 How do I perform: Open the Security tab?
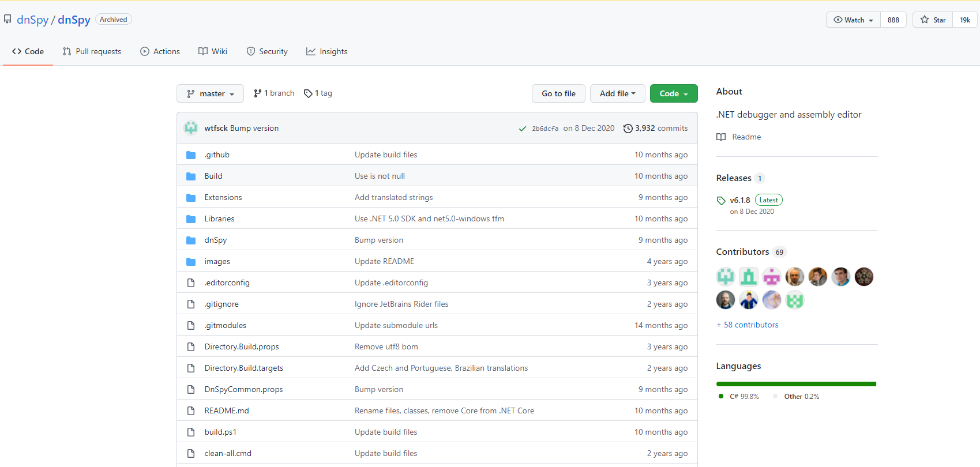267,51
